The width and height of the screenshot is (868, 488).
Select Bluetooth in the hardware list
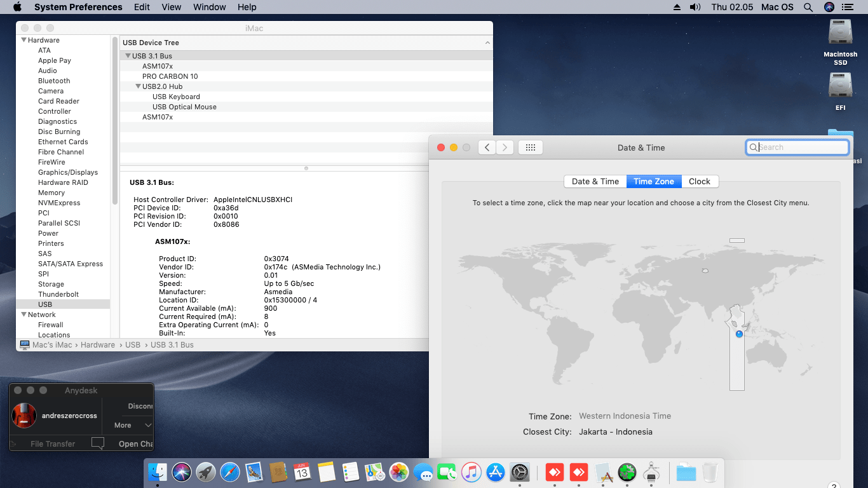[x=54, y=81]
